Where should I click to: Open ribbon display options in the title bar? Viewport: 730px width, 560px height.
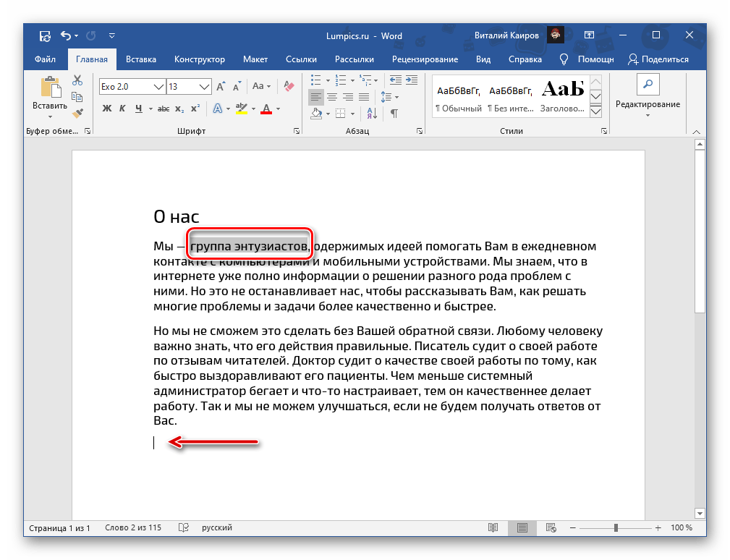[x=589, y=35]
